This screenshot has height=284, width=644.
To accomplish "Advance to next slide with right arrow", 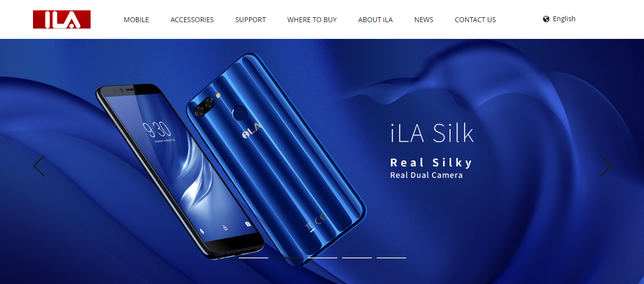I will tap(606, 166).
